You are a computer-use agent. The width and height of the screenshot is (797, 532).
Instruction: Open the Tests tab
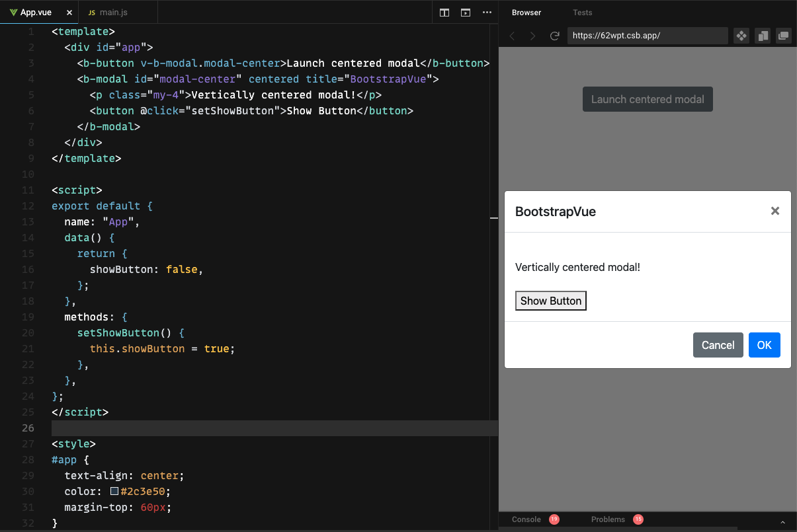[583, 13]
